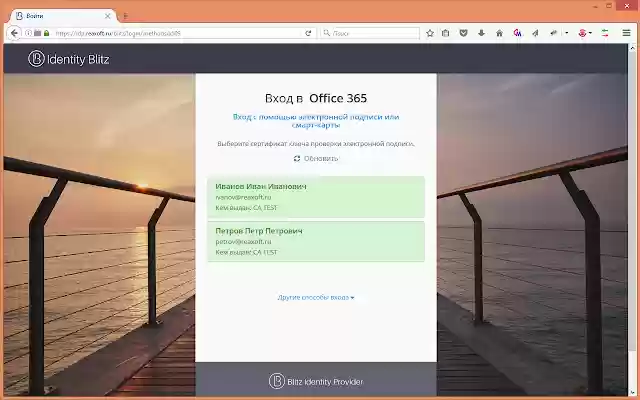Screen dimensions: 640x400
Task: Expand Другие способы входа options
Action: [316, 297]
